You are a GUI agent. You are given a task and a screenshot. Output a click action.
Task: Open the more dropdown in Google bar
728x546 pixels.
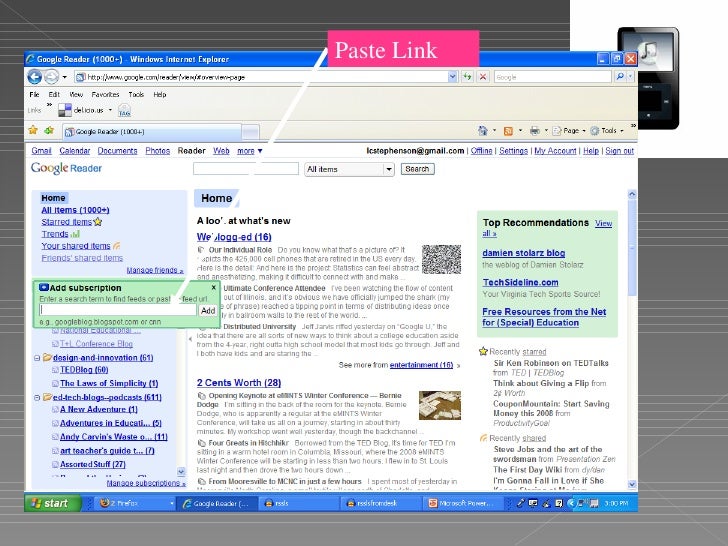250,151
